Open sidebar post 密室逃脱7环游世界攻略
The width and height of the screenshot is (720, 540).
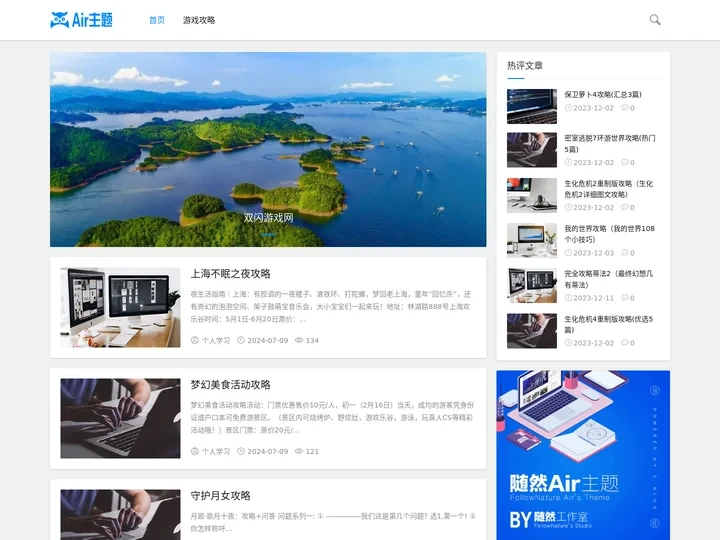[x=610, y=144]
